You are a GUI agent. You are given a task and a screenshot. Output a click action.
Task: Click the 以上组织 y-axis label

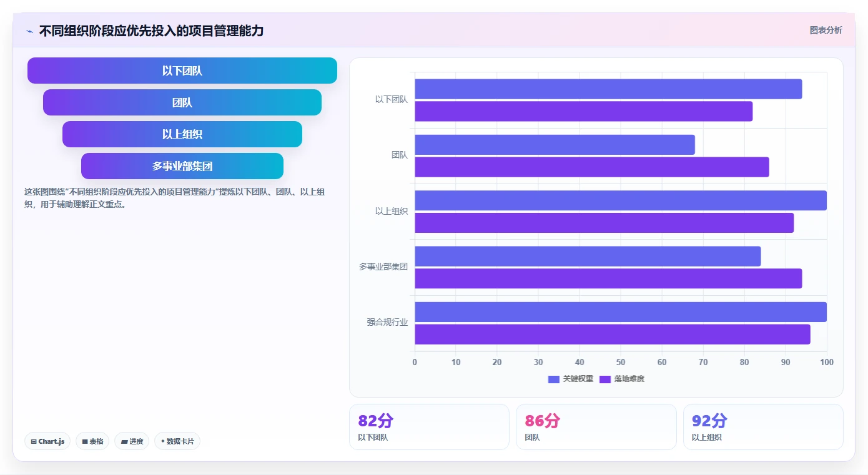pos(392,211)
